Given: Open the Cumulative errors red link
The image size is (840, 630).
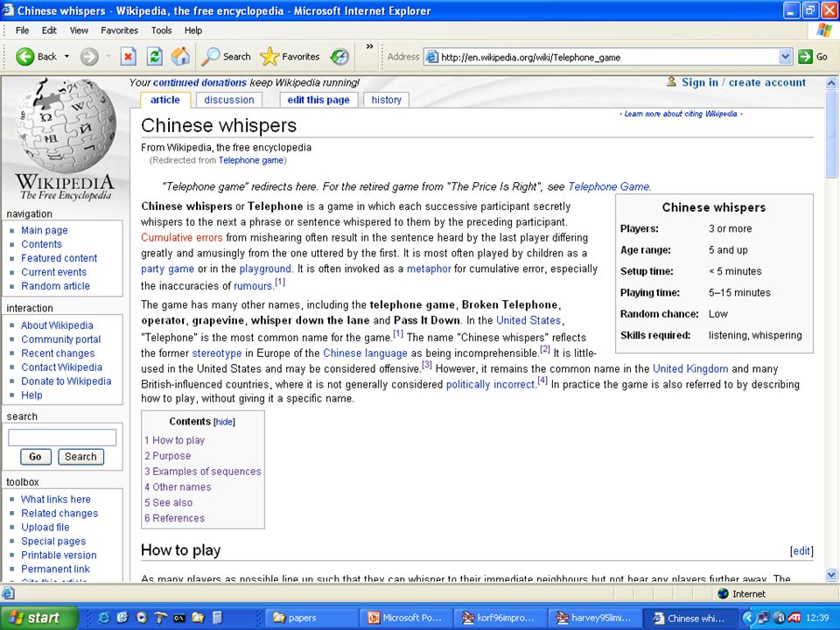Looking at the screenshot, I should (182, 237).
